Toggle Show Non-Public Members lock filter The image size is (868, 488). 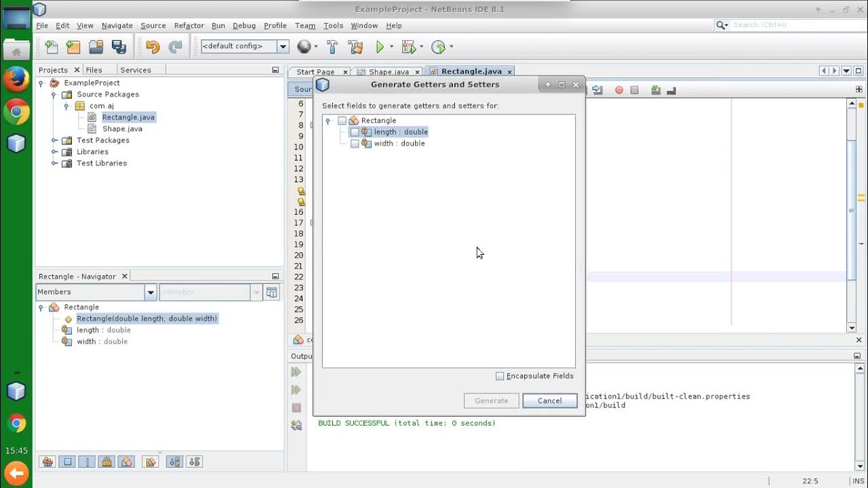(106, 462)
